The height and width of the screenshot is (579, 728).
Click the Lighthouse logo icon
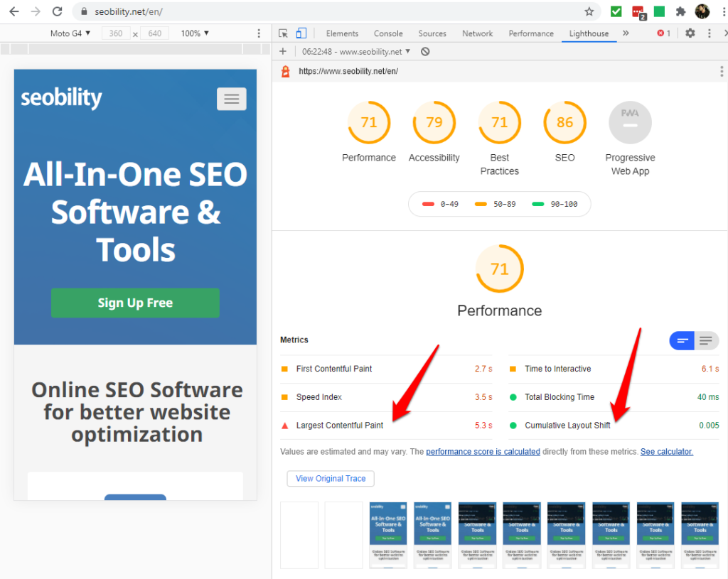286,72
